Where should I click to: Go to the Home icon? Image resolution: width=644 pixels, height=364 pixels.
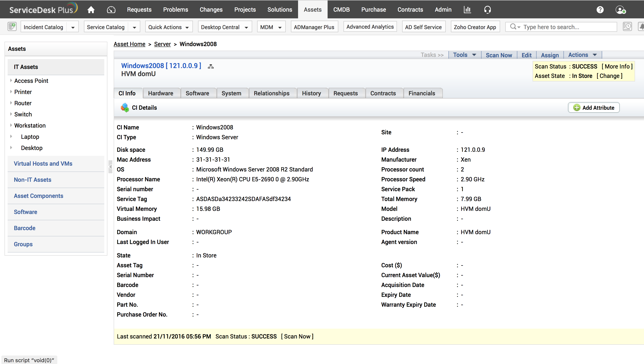coord(91,9)
